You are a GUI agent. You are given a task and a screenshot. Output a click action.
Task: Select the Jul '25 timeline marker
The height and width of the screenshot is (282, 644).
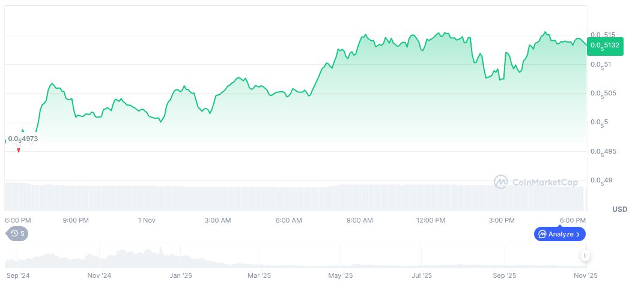coord(422,276)
